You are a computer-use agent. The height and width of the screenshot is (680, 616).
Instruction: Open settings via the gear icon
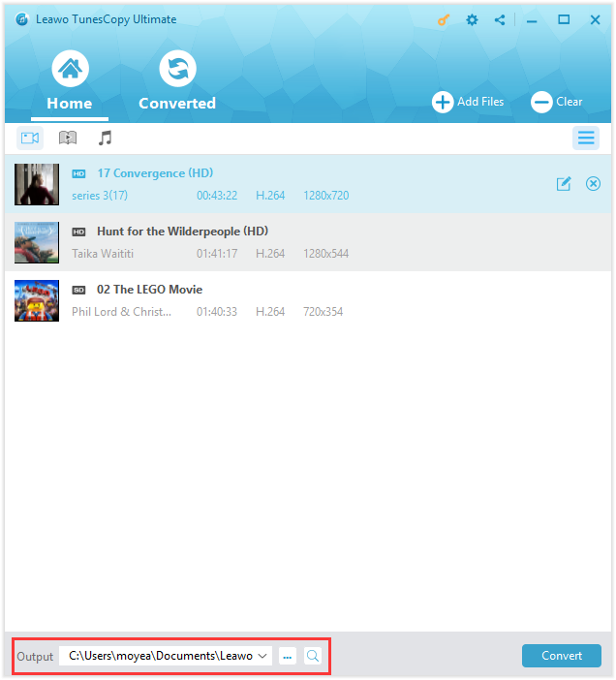pos(472,20)
